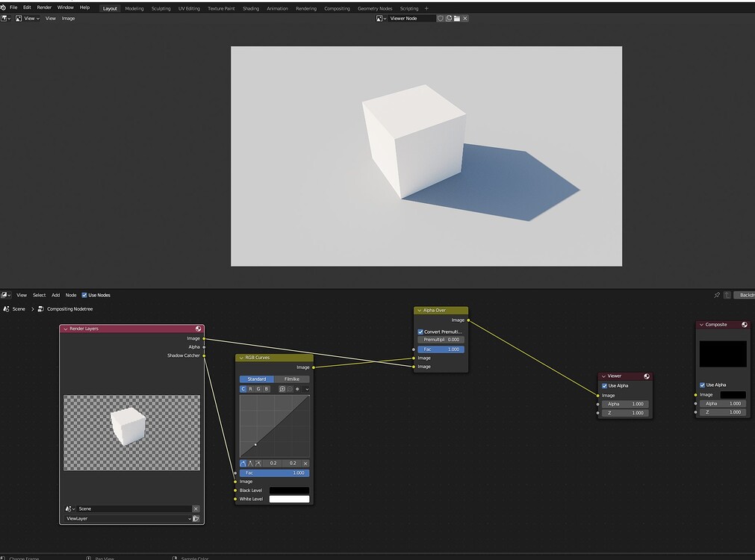Switch to the Compositing workspace tab
This screenshot has height=560, width=755.
[337, 9]
